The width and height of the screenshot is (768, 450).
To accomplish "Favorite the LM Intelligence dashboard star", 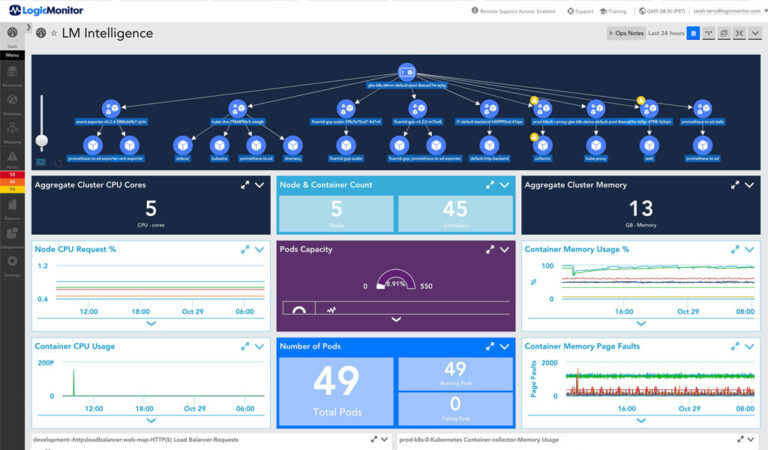I will (x=53, y=34).
